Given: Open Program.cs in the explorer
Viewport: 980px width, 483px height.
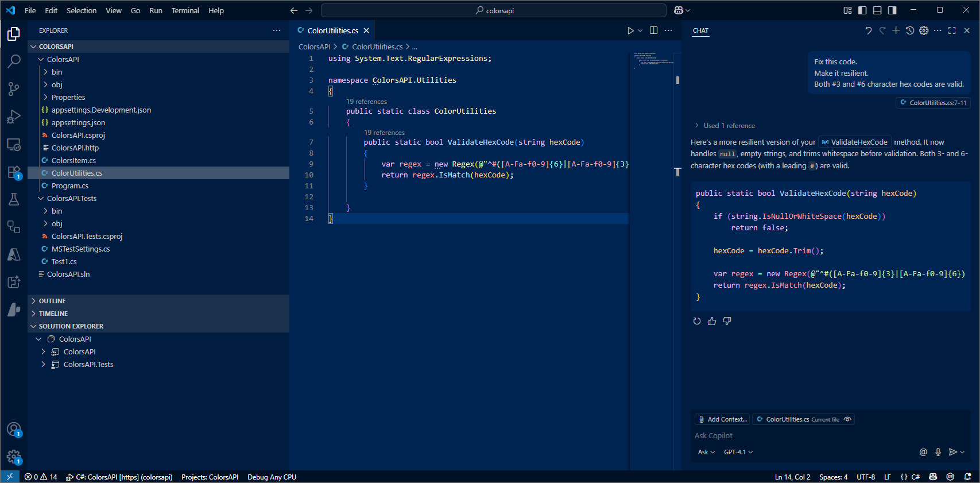Looking at the screenshot, I should [69, 186].
